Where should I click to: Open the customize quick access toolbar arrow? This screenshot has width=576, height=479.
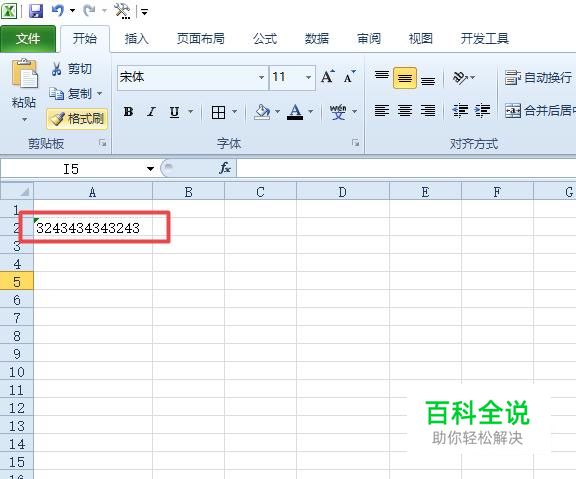144,12
